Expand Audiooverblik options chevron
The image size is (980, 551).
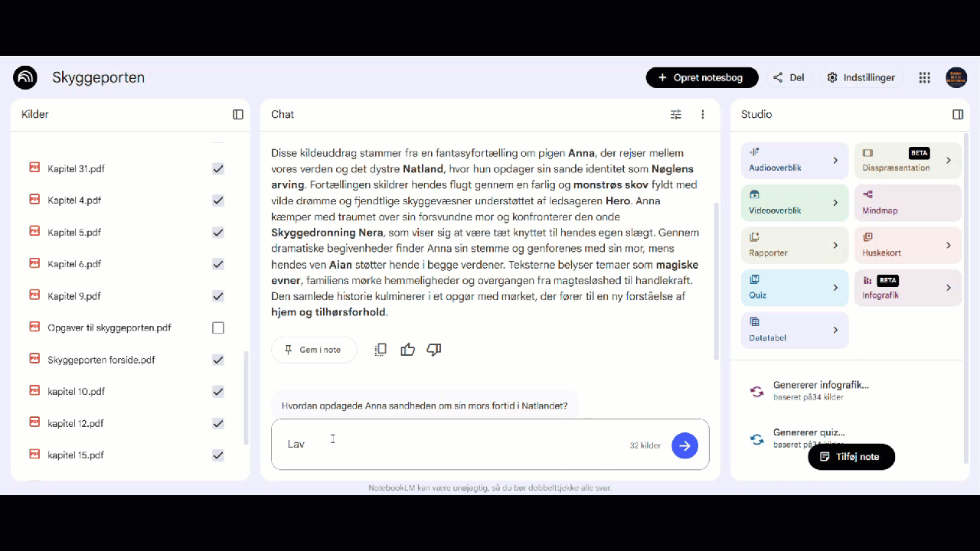835,161
